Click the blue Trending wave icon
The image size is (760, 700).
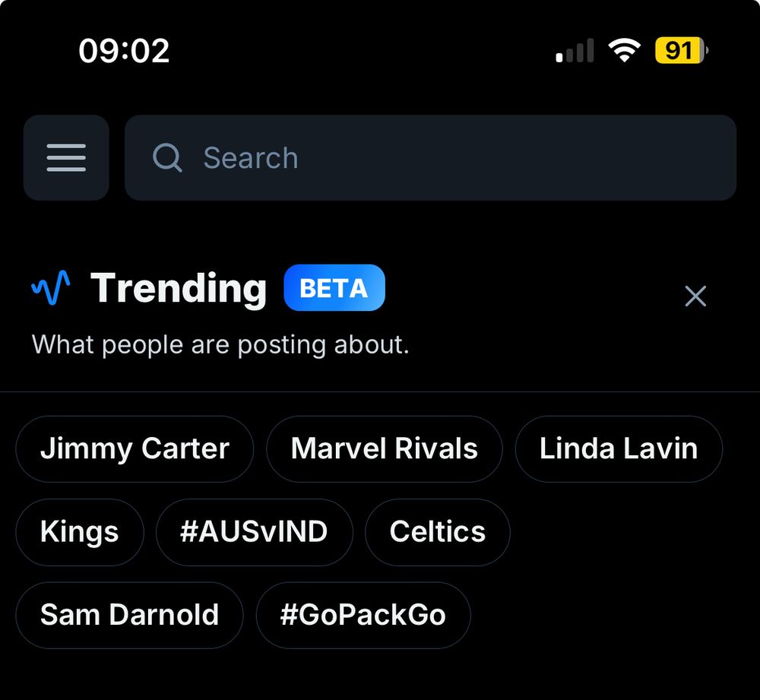pos(51,288)
